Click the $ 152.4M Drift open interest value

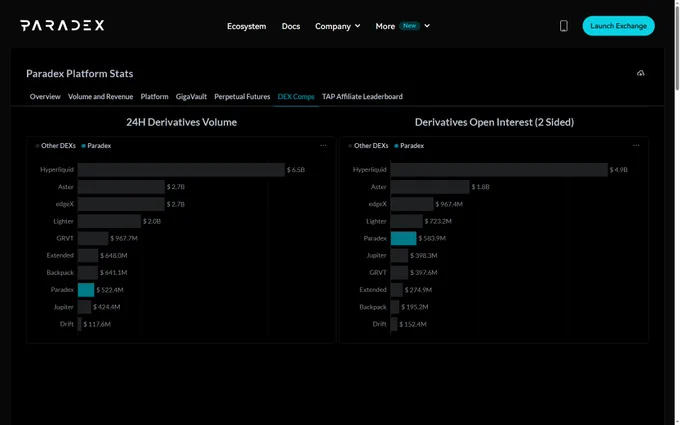[x=413, y=324]
